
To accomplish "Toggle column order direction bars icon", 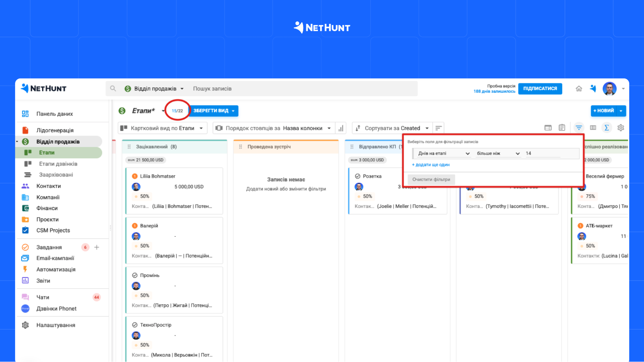I will 341,128.
